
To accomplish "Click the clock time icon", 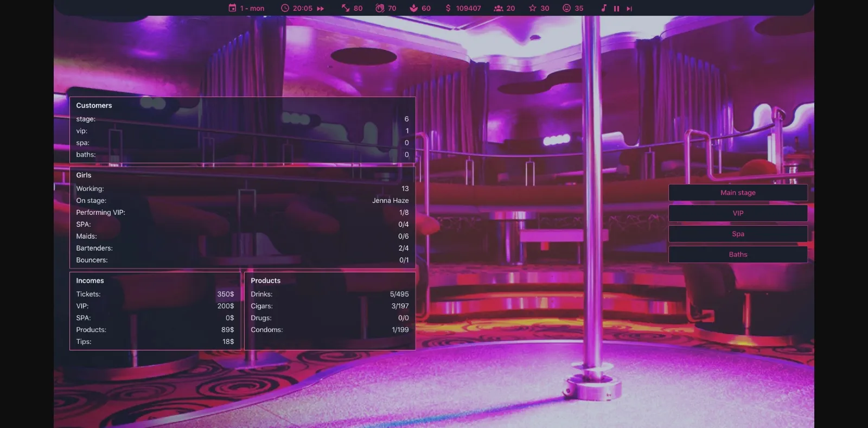I will pyautogui.click(x=285, y=8).
